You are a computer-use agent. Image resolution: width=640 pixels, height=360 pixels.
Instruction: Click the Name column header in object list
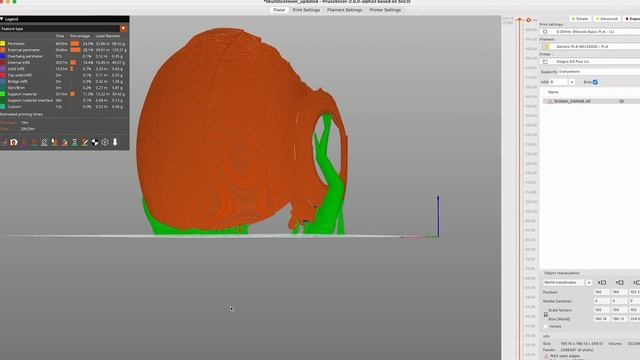(x=553, y=92)
